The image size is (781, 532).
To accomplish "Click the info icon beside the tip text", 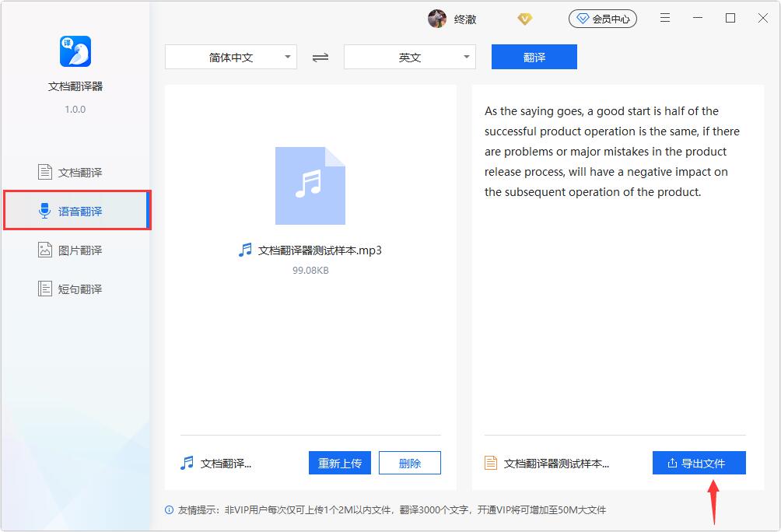I will click(170, 510).
